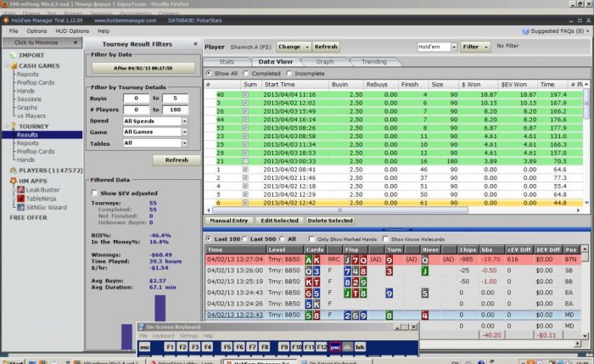Enable Show Known Holecards checkbox
This screenshot has height=364, width=594.
(x=385, y=239)
